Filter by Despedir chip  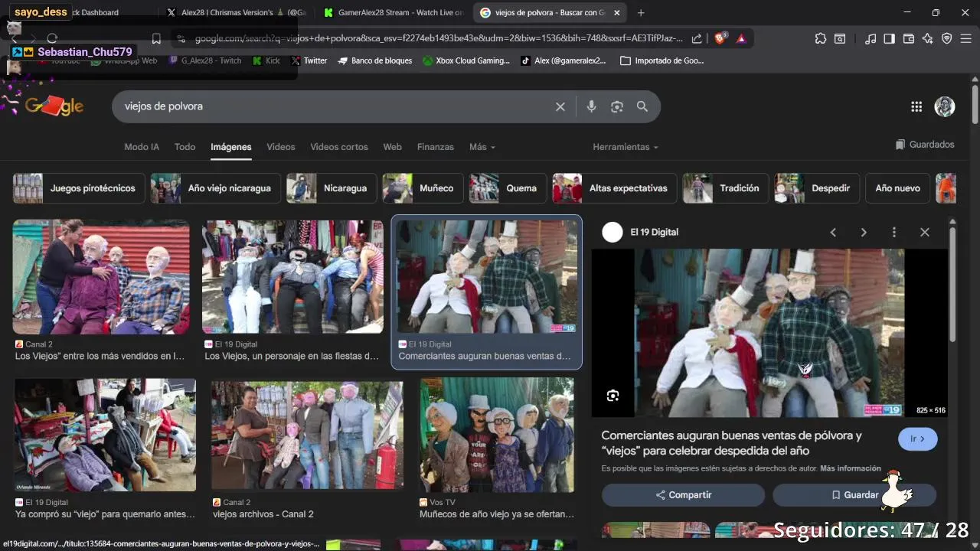[x=817, y=188]
